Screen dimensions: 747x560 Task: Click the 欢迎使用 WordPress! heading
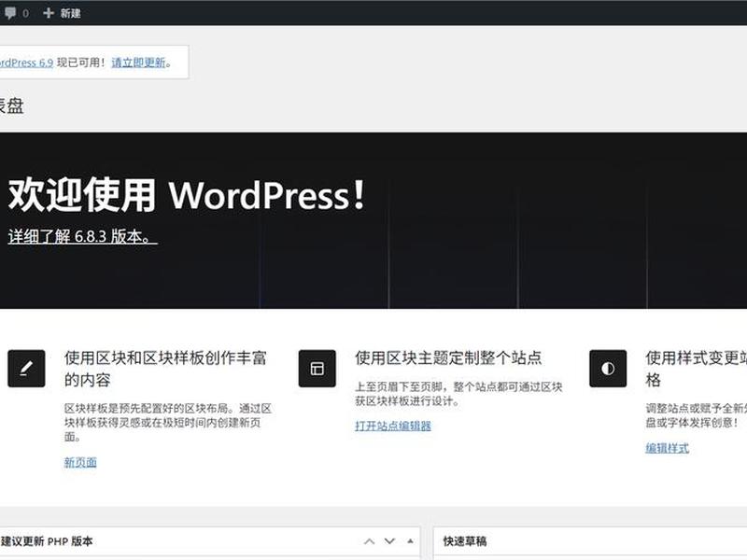188,195
